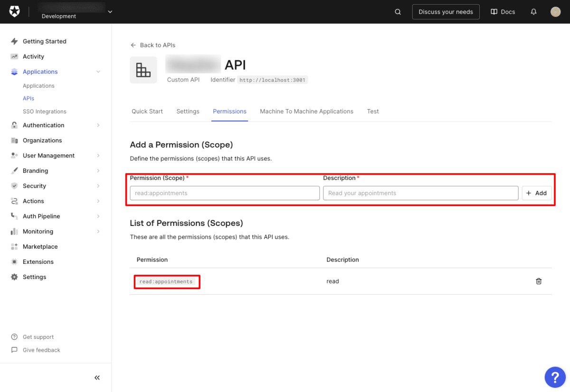Click the Auth Pipeline icon
The height and width of the screenshot is (392, 570).
pyautogui.click(x=14, y=216)
